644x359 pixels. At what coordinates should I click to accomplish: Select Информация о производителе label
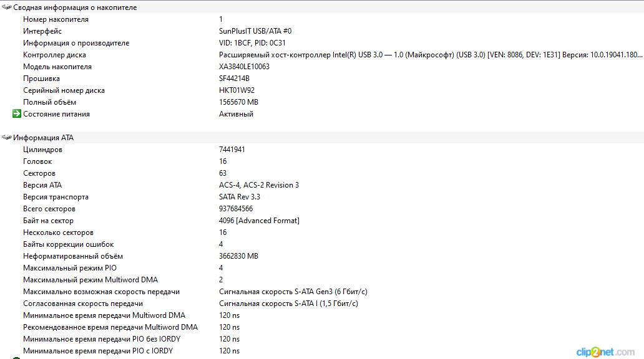[76, 43]
